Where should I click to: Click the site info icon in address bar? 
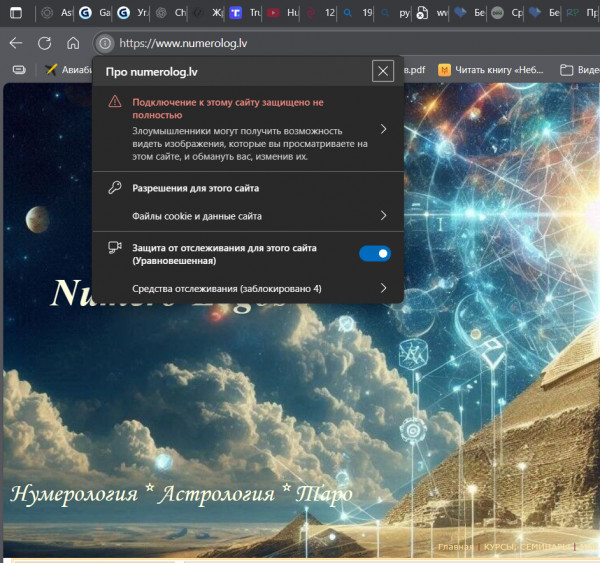pyautogui.click(x=104, y=43)
